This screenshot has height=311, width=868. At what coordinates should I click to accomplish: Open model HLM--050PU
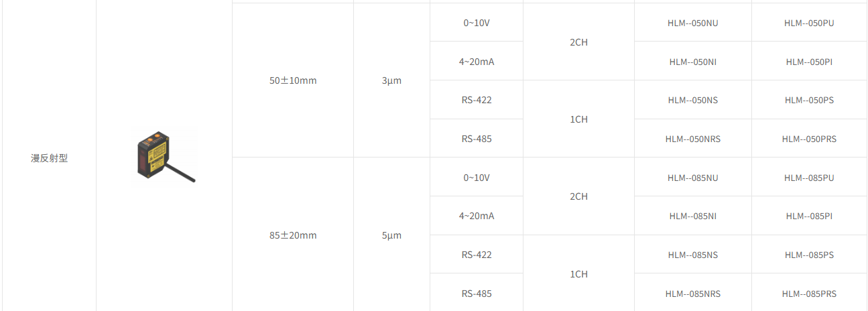[x=809, y=23]
